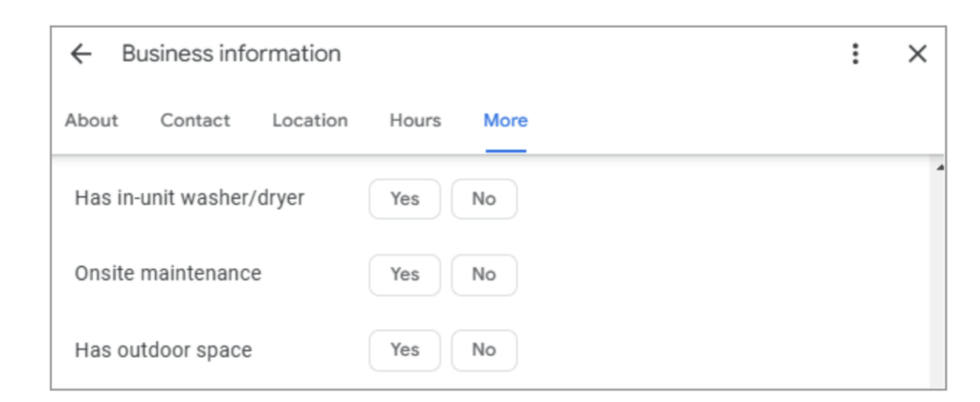
Task: Choose Yes for in-unit washer/dryer
Action: click(x=405, y=199)
